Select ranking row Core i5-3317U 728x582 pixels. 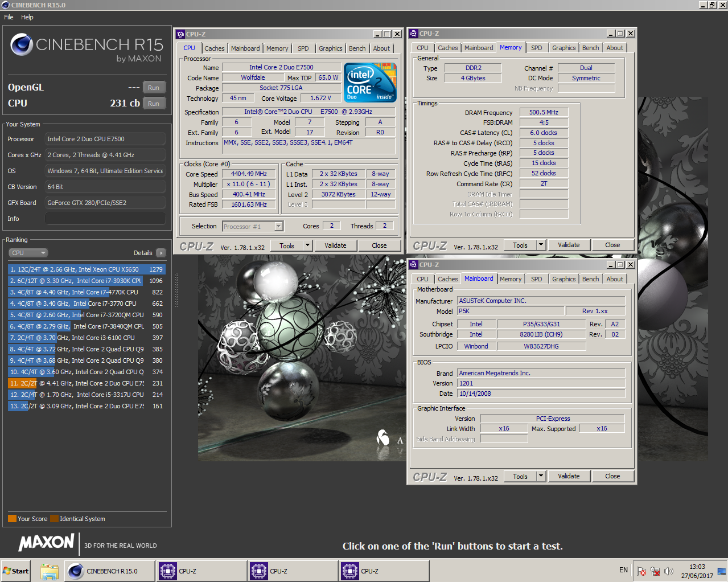pos(87,395)
